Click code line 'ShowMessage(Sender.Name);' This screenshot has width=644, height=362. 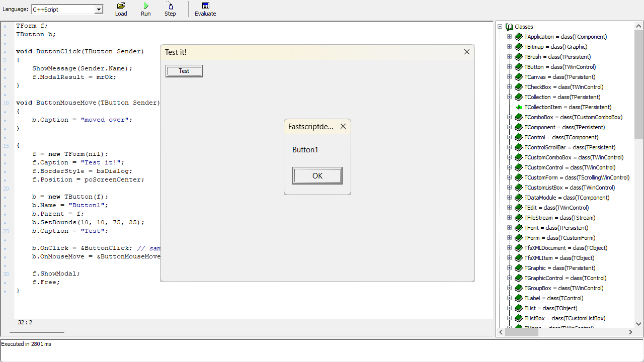(83, 68)
